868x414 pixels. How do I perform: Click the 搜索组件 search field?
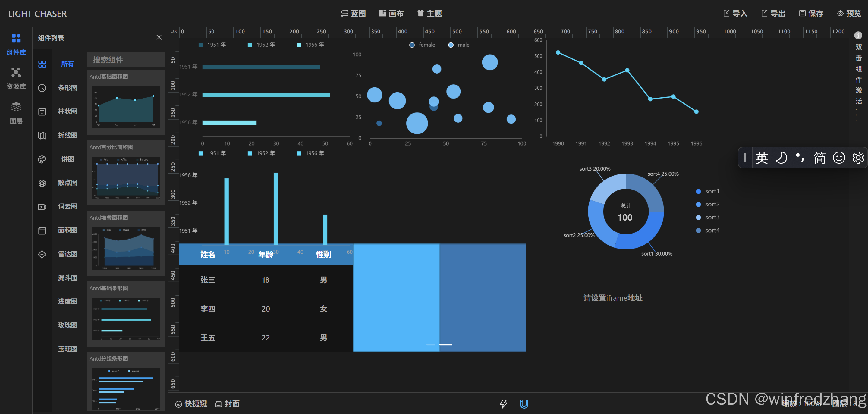tap(126, 60)
